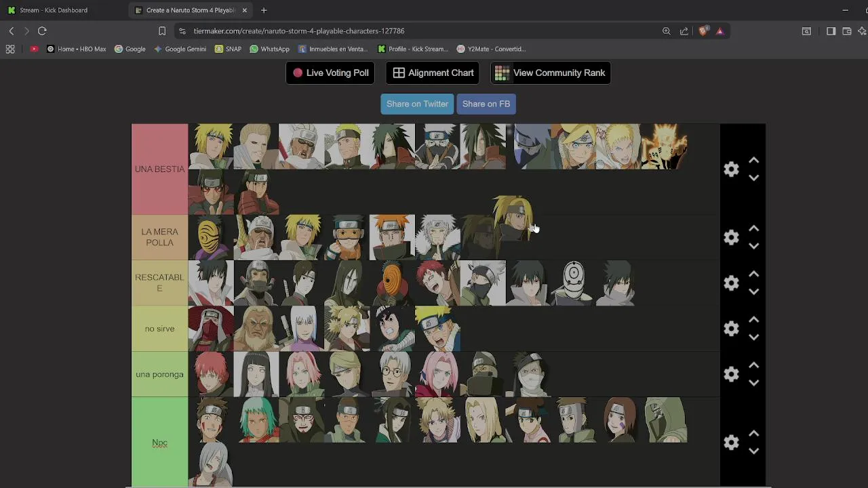This screenshot has height=488, width=868.
Task: Click the zoom magnifier in address bar
Action: (x=667, y=30)
